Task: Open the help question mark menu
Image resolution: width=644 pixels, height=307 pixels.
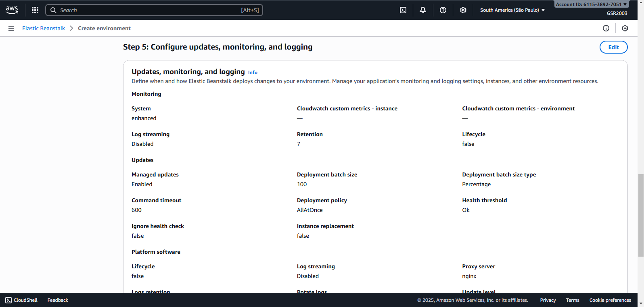Action: (x=443, y=10)
